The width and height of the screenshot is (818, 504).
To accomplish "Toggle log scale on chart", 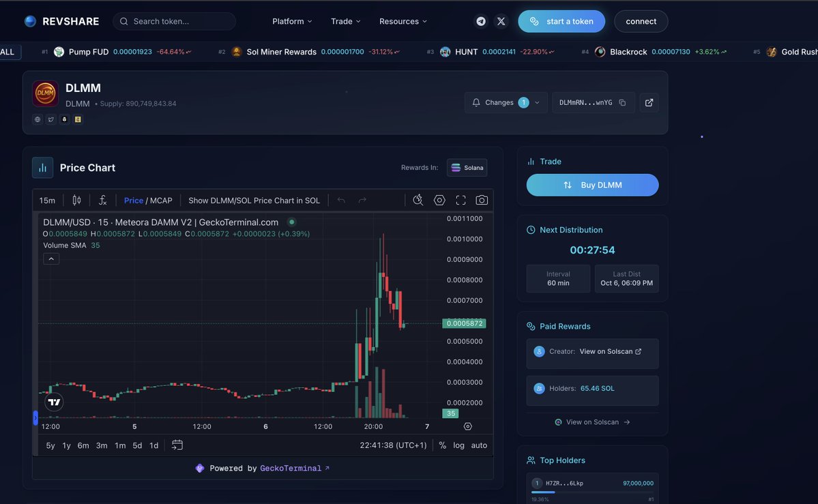I will [x=458, y=445].
